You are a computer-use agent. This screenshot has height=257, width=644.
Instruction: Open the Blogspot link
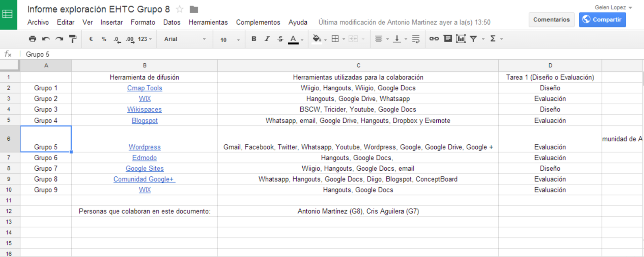coord(144,121)
